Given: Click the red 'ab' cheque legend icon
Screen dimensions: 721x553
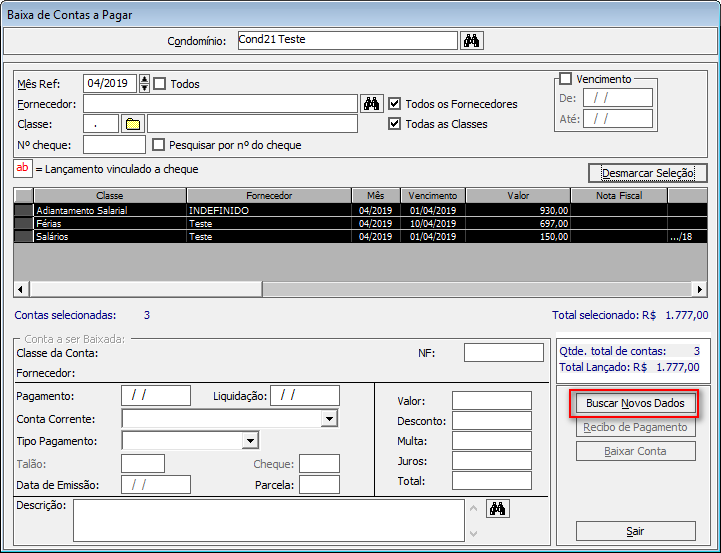Looking at the screenshot, I should (x=23, y=168).
